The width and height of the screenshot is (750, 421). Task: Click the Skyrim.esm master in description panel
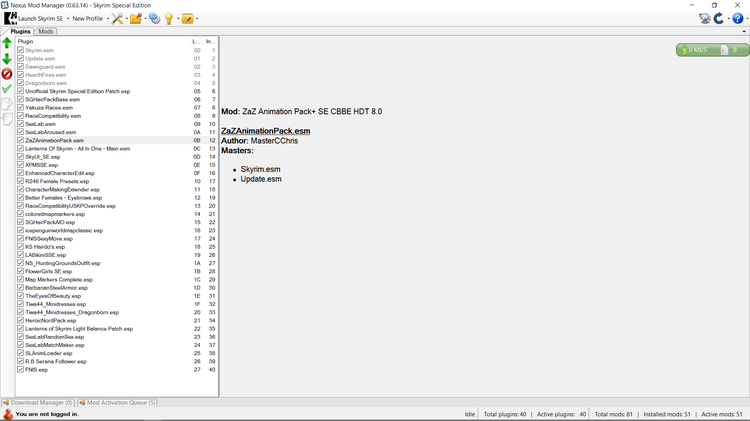(x=260, y=169)
